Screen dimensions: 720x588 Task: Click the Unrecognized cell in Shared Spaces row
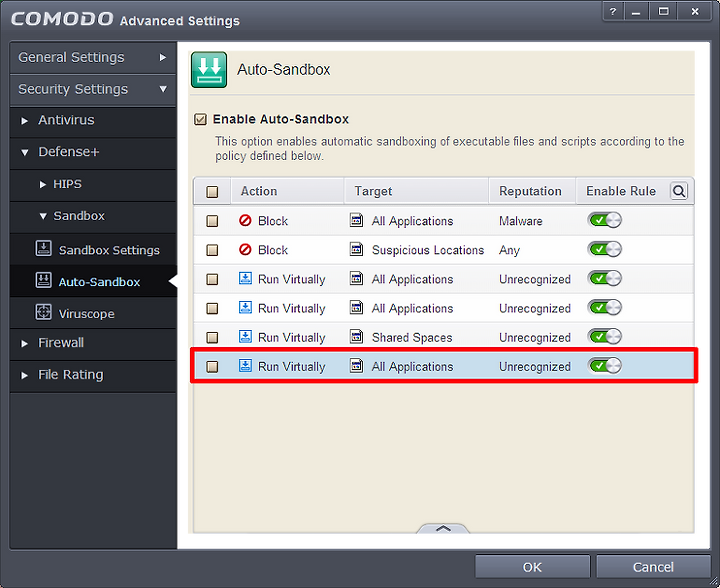[535, 338]
